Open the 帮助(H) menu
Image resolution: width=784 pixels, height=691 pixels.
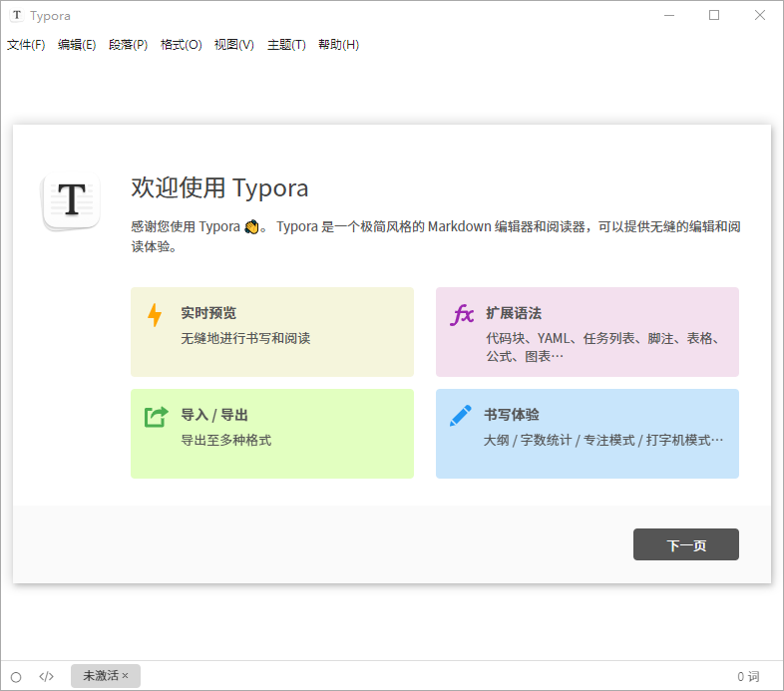coord(338,45)
